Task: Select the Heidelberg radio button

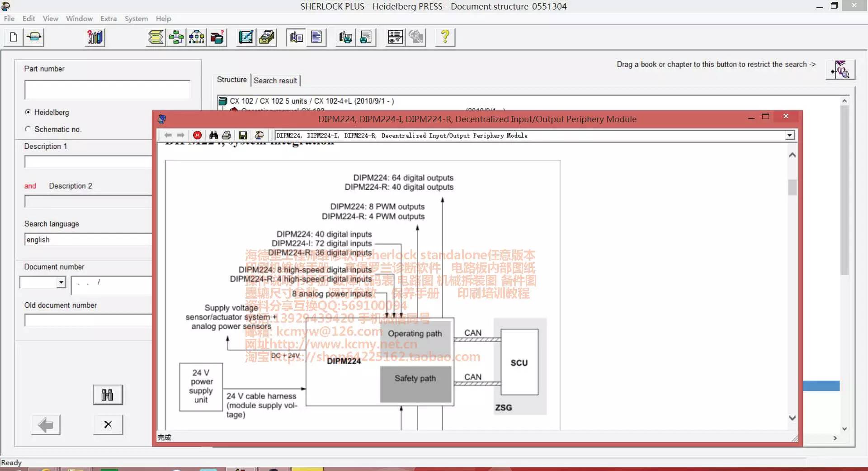Action: click(28, 112)
